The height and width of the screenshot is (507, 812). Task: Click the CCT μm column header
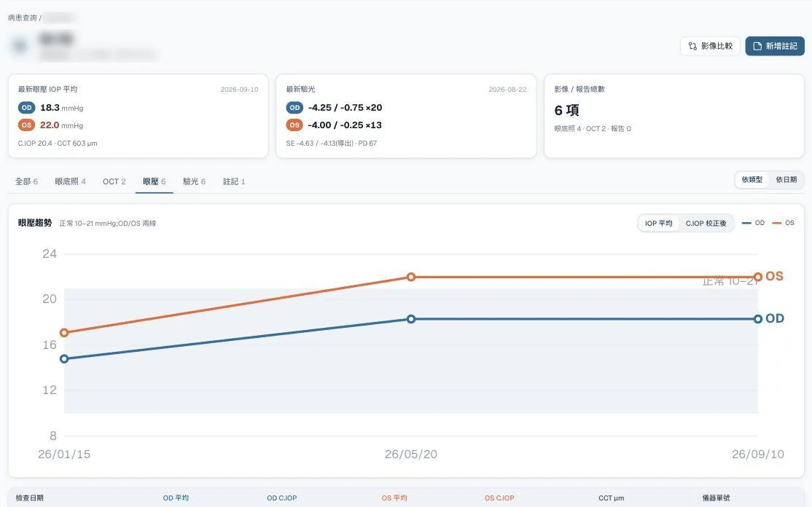611,498
